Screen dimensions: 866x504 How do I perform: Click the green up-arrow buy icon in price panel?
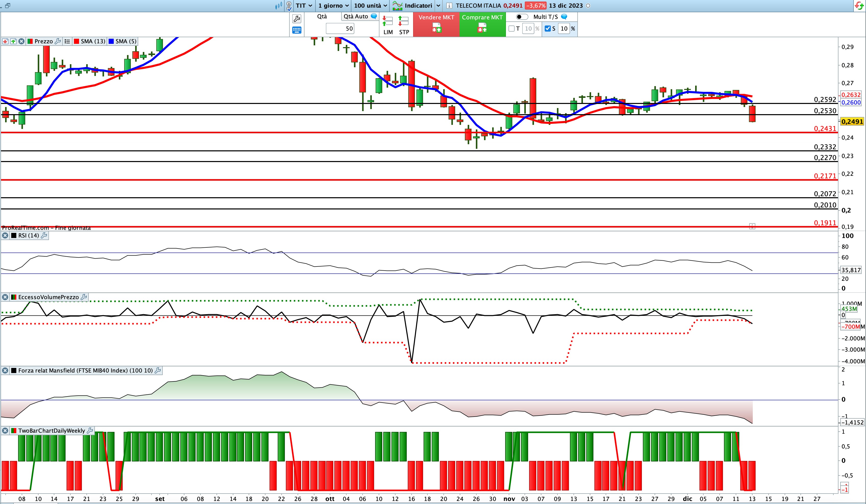click(14, 41)
